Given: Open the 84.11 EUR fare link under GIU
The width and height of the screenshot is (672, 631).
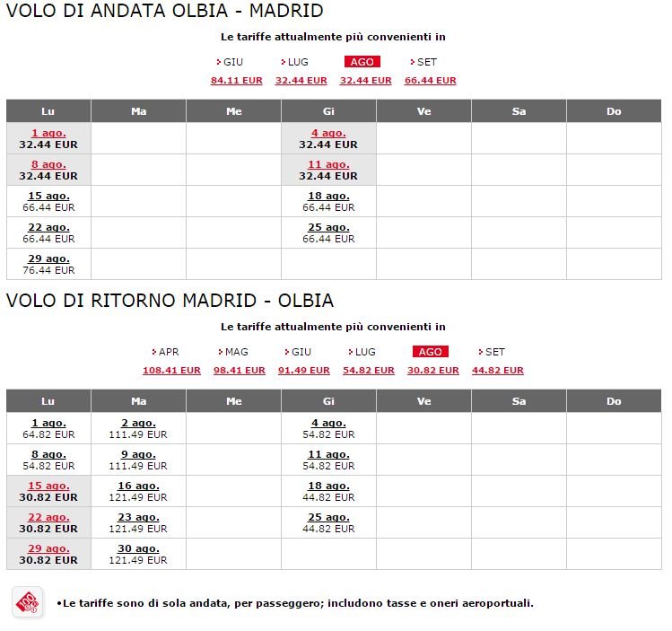Looking at the screenshot, I should point(237,80).
